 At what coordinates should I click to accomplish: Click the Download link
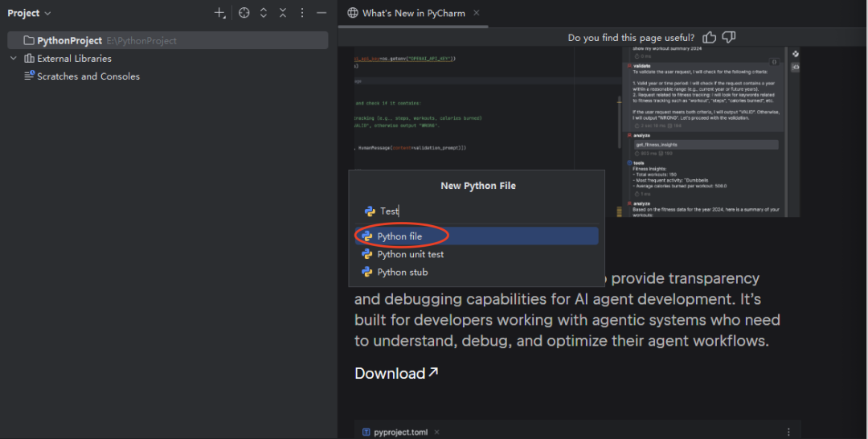[396, 373]
